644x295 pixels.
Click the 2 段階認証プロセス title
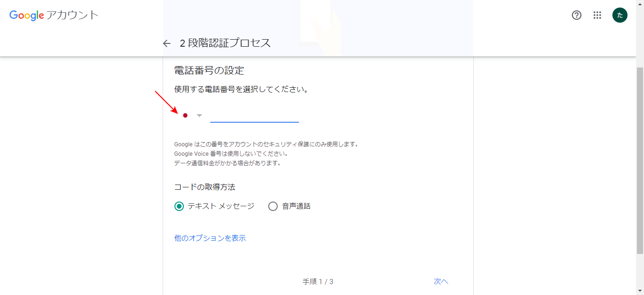tap(225, 43)
